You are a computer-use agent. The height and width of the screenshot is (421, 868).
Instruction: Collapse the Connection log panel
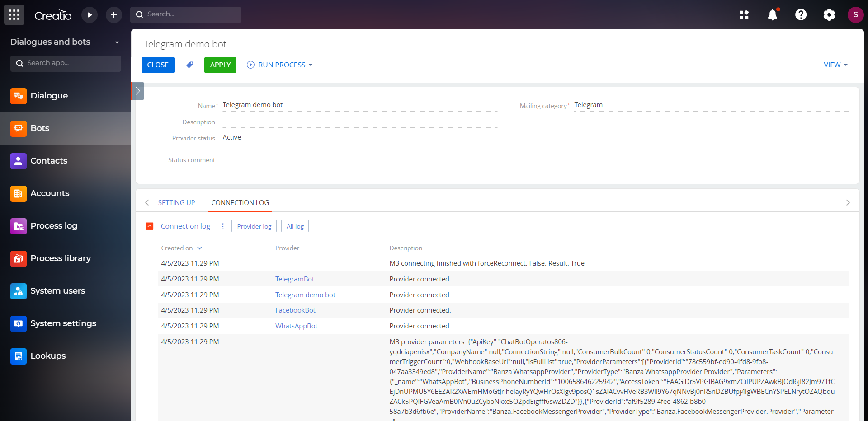click(150, 226)
